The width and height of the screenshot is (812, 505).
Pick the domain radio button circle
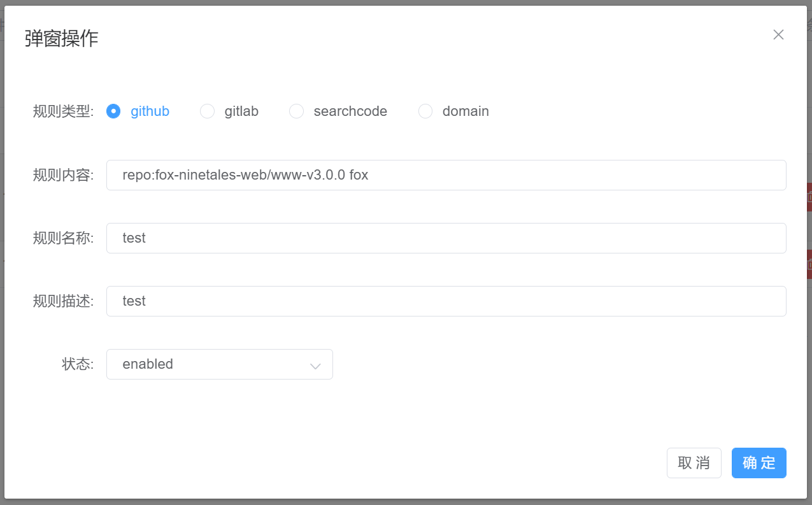(425, 111)
